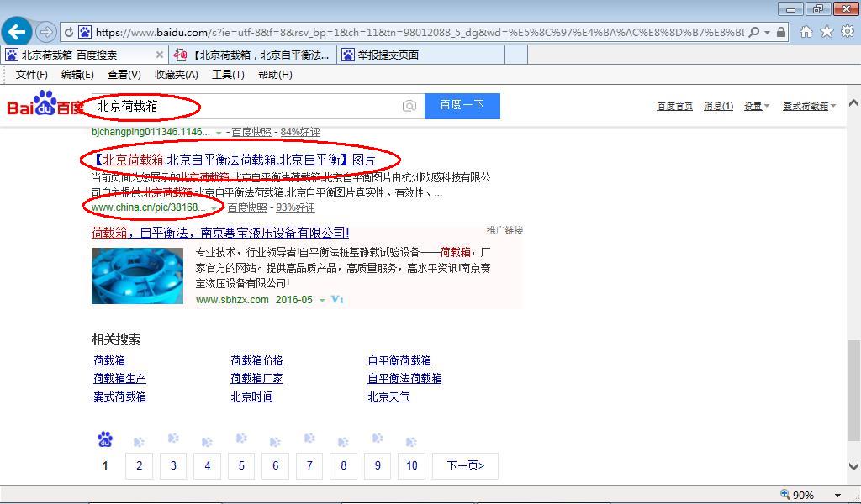
Task: Open favorites star icon
Action: point(827,32)
